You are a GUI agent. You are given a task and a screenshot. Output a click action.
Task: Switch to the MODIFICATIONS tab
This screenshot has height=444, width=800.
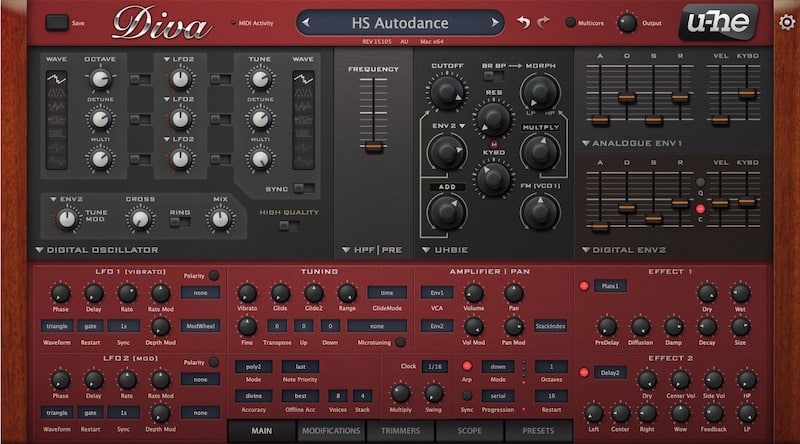[x=331, y=431]
